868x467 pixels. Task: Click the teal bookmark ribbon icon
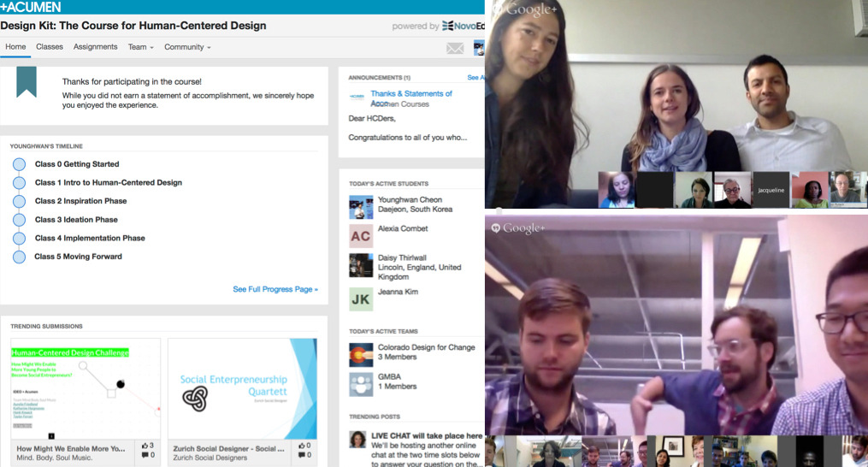coord(27,82)
